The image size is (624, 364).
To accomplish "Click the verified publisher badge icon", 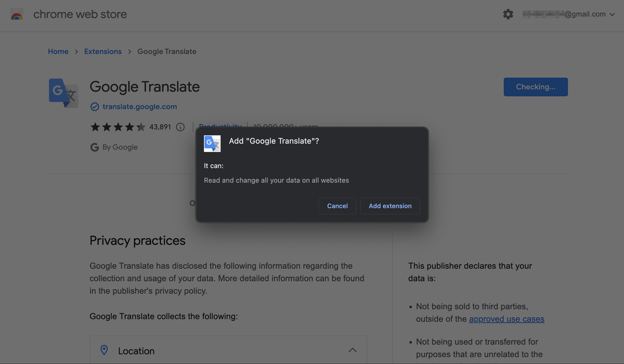I will 95,107.
